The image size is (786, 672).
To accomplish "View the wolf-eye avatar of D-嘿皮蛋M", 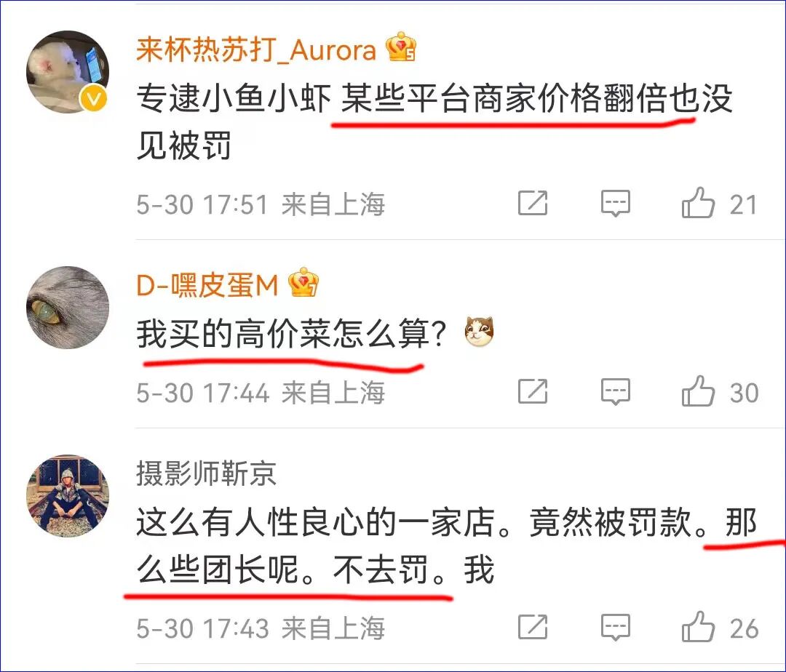I will pyautogui.click(x=68, y=308).
